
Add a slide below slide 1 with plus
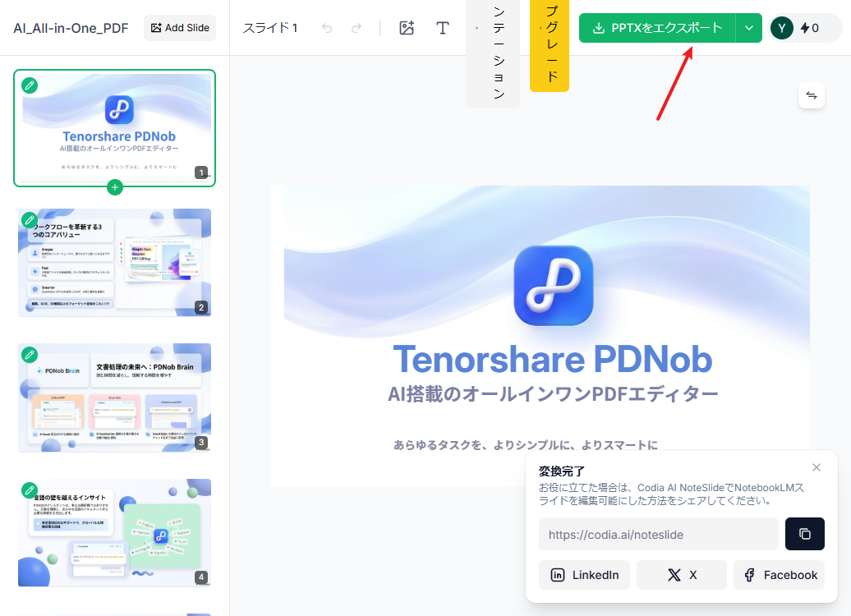[114, 187]
